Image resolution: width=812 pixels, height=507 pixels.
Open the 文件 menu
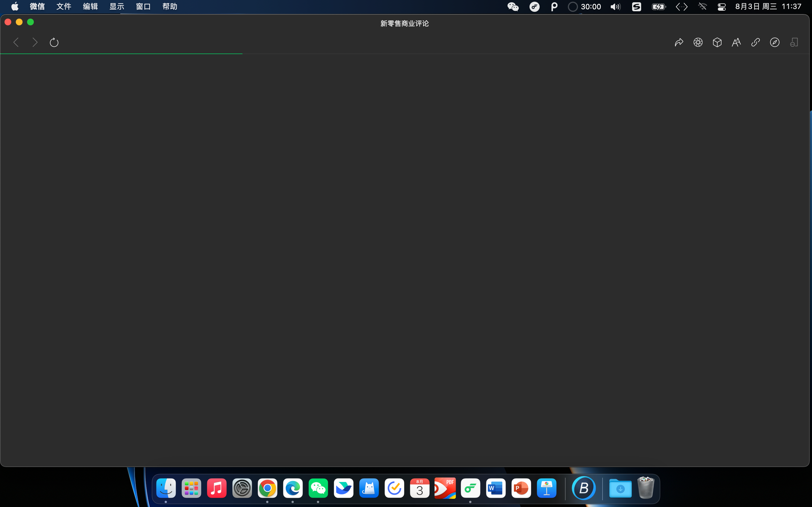click(x=64, y=7)
